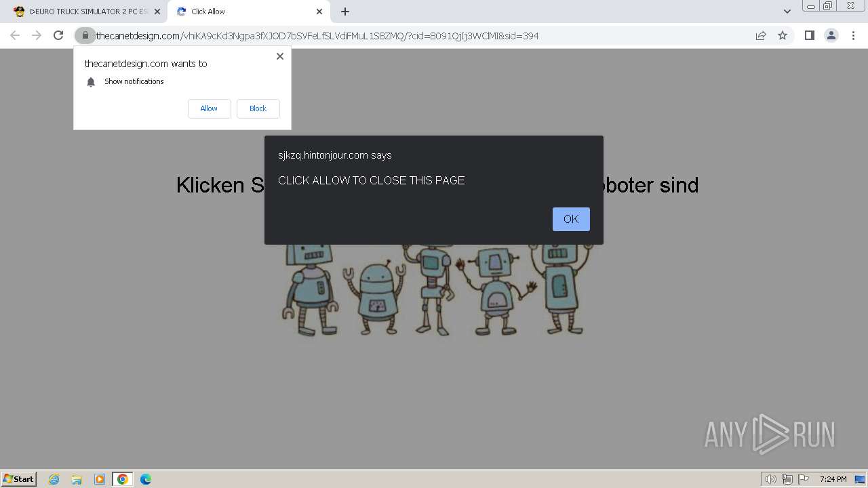This screenshot has width=868, height=488.
Task: Open File Explorer from taskbar
Action: [77, 479]
